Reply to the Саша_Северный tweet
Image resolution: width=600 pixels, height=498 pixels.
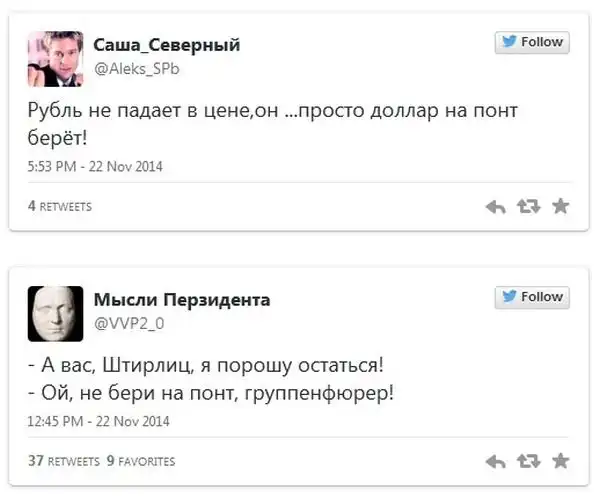[x=495, y=207]
